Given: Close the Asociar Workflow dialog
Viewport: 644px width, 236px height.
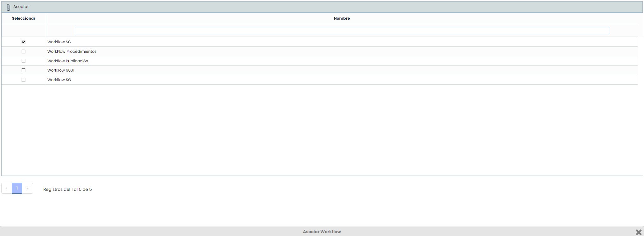Looking at the screenshot, I should [x=638, y=232].
